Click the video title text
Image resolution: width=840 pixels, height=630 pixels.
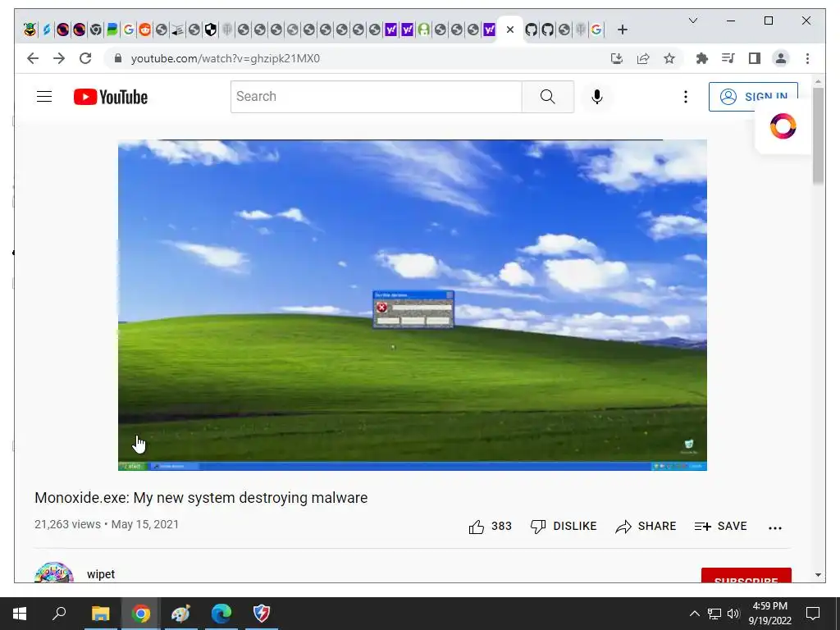201,498
